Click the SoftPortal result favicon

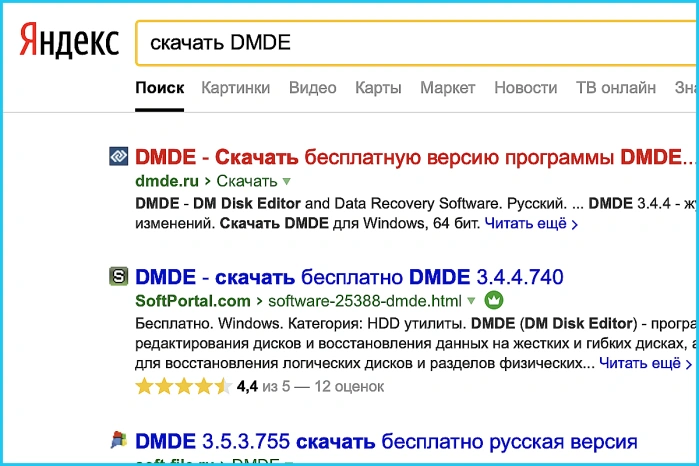119,276
